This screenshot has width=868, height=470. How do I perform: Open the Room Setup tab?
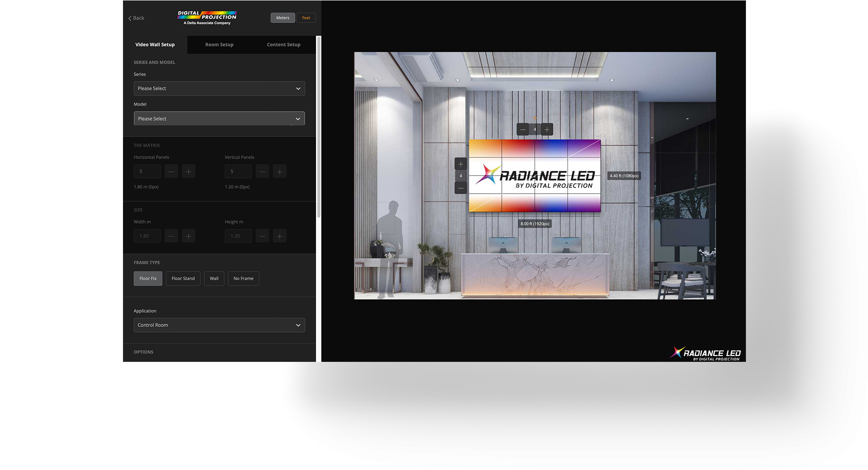click(x=219, y=44)
